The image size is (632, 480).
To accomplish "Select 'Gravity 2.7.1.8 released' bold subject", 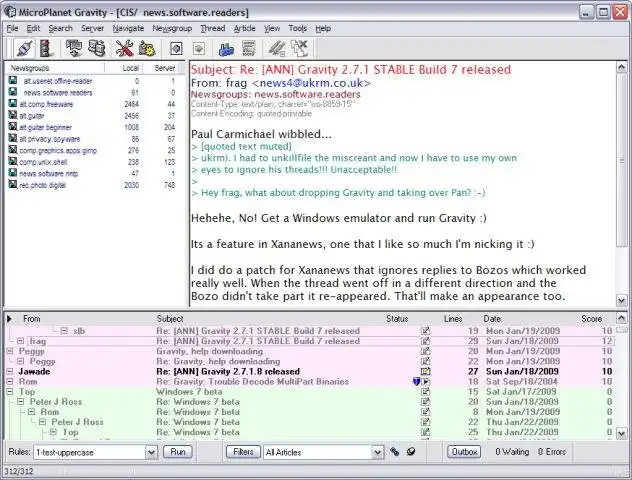I will point(228,371).
